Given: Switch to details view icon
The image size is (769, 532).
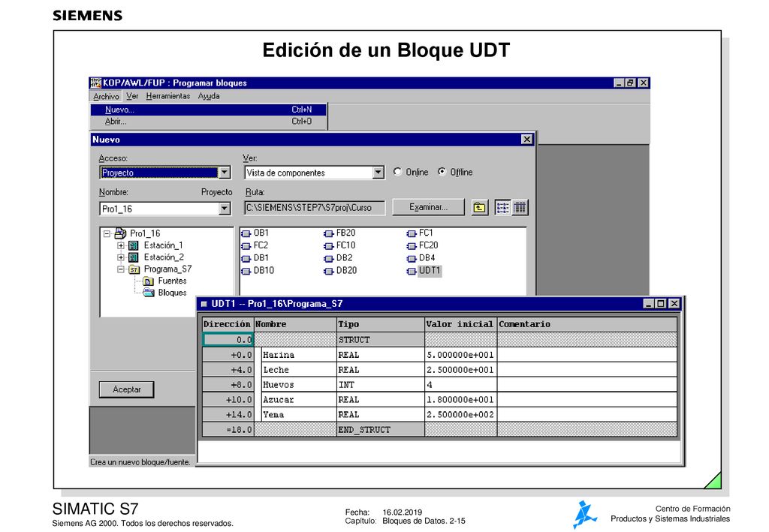Looking at the screenshot, I should point(520,208).
